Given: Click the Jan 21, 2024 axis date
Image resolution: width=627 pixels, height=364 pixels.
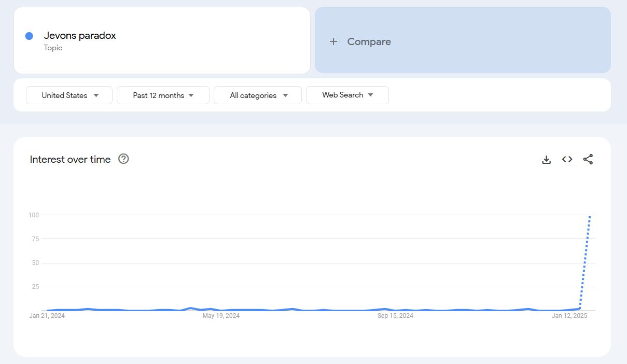Looking at the screenshot, I should (x=47, y=315).
